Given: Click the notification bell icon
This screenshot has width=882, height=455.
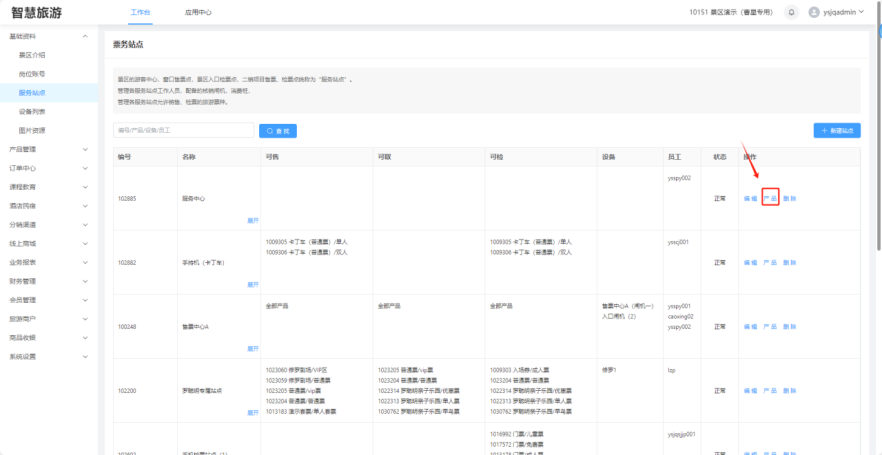Looking at the screenshot, I should click(x=791, y=12).
